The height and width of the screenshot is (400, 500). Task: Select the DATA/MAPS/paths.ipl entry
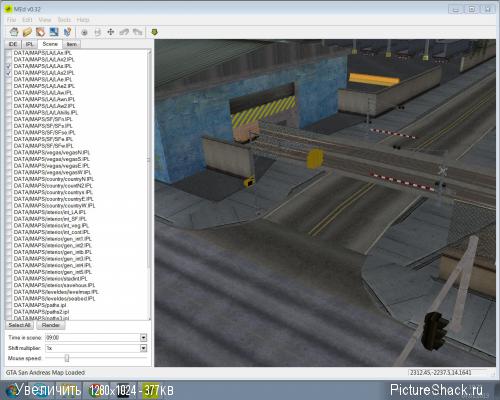(40, 305)
